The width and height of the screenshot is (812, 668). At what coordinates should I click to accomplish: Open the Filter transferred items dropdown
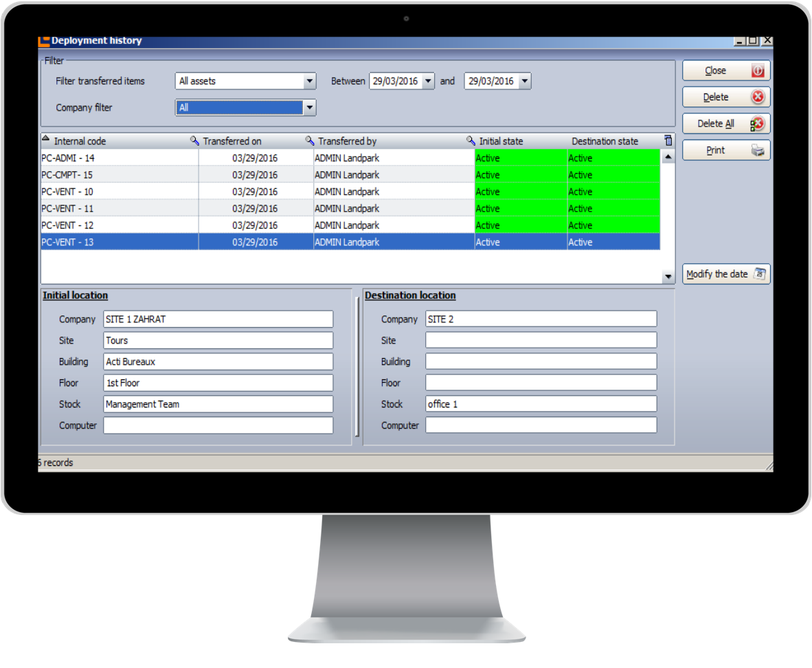click(x=309, y=81)
